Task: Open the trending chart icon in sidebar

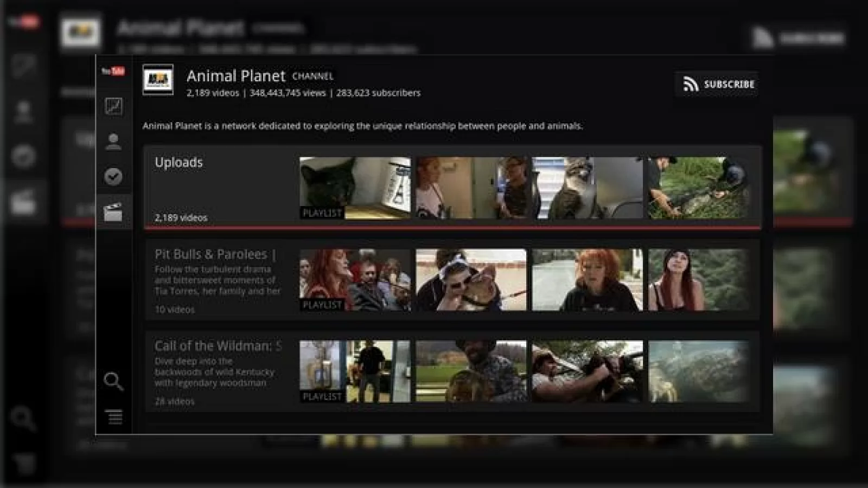Action: pyautogui.click(x=113, y=106)
